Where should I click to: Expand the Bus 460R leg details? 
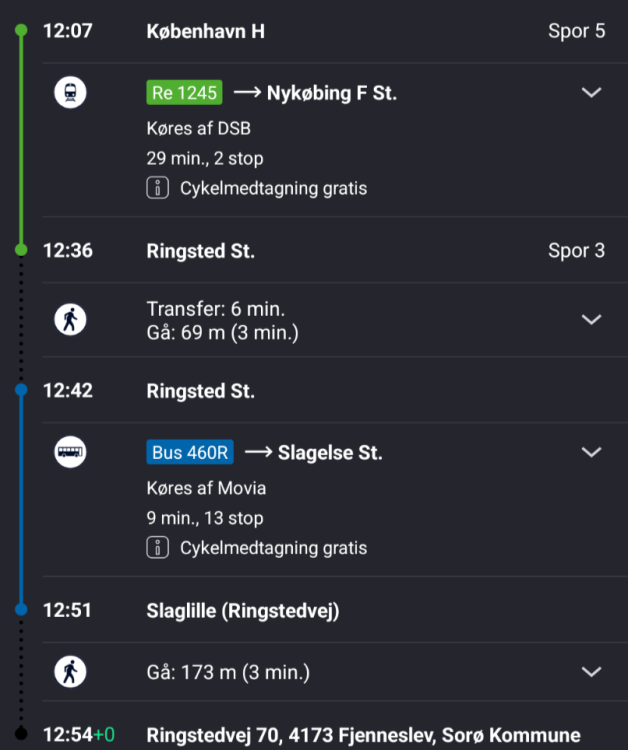[x=591, y=452]
